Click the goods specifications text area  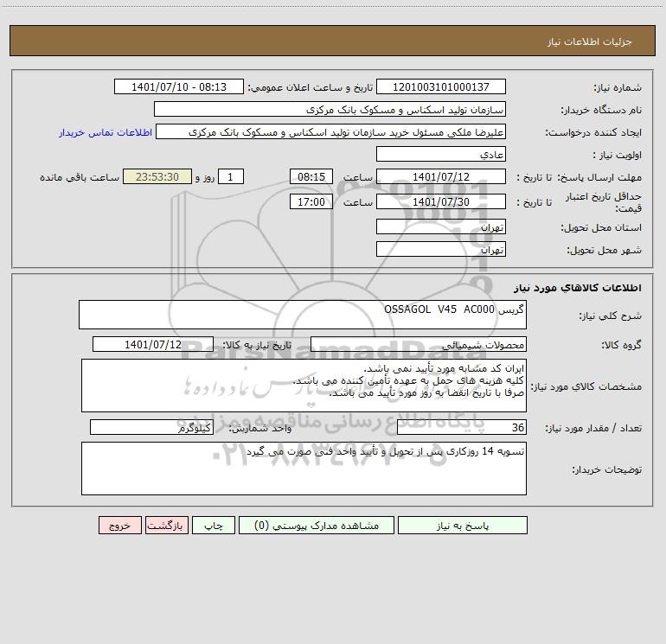coord(304,386)
